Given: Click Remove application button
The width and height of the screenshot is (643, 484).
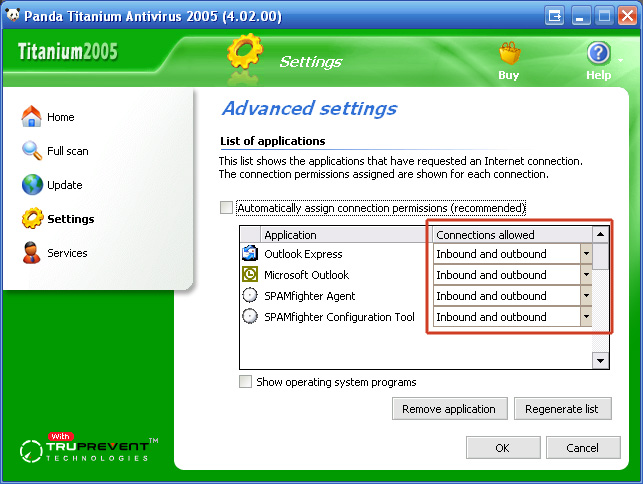Looking at the screenshot, I should pos(449,409).
